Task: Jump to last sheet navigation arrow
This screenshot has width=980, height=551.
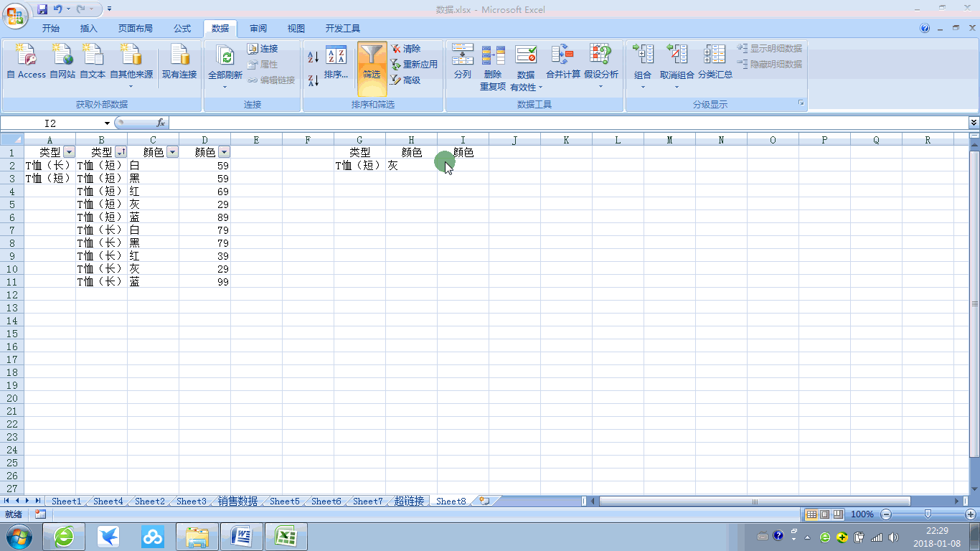Action: coord(38,501)
